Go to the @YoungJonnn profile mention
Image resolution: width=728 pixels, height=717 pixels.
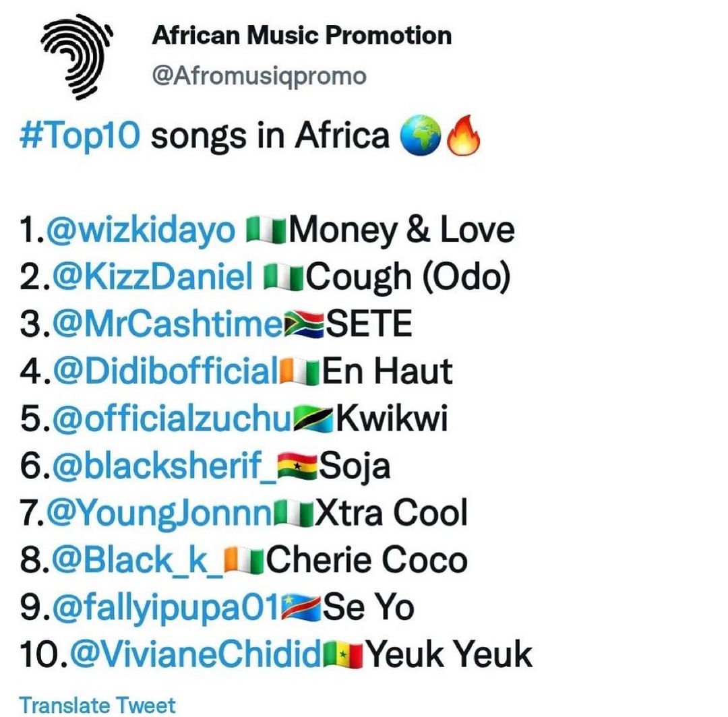click(161, 513)
